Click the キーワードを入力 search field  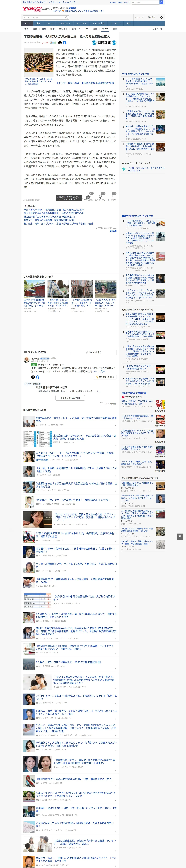[x=44, y=18]
